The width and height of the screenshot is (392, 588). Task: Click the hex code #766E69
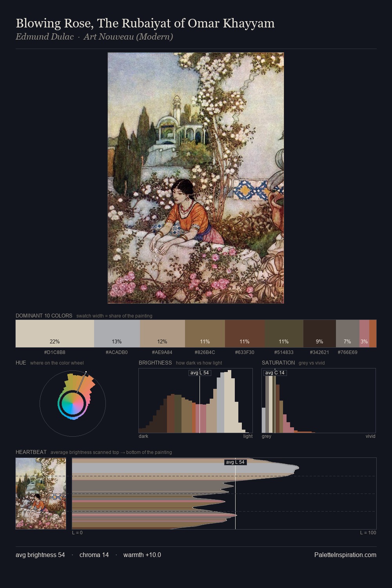[x=348, y=352]
